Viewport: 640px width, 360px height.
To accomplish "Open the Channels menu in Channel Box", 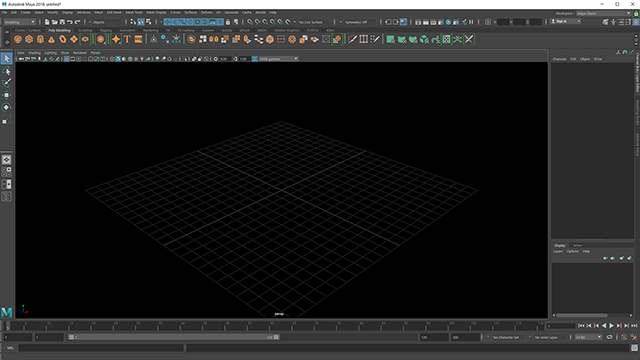I will click(559, 59).
